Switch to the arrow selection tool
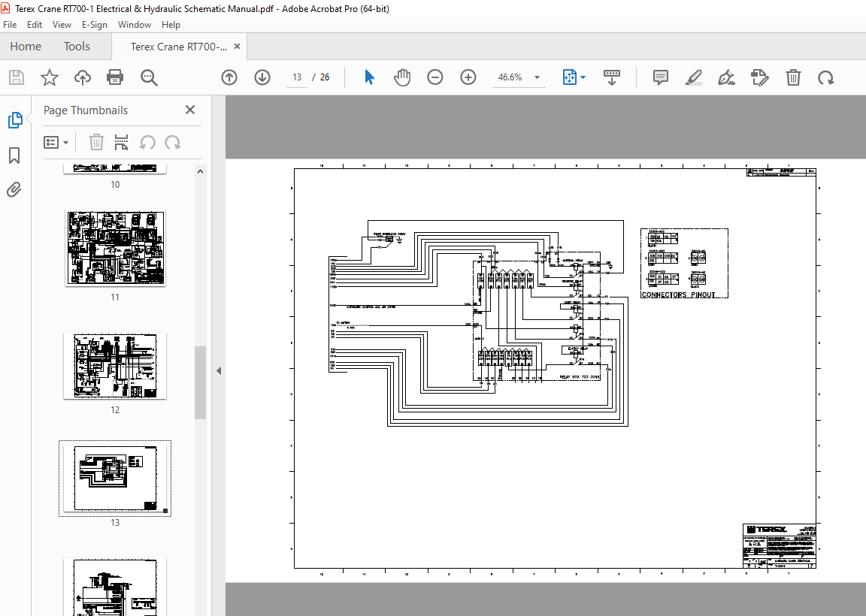Image resolution: width=866 pixels, height=616 pixels. pyautogui.click(x=369, y=77)
